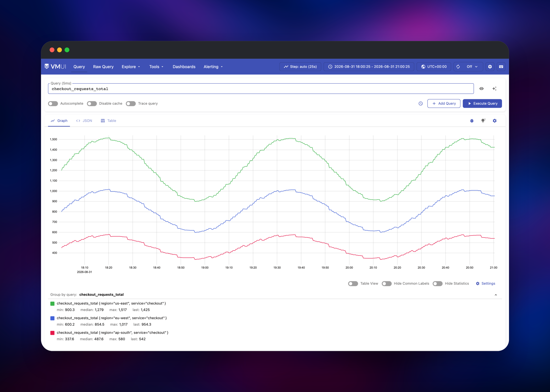
Task: Click green us-east series color swatch
Action: (x=52, y=304)
